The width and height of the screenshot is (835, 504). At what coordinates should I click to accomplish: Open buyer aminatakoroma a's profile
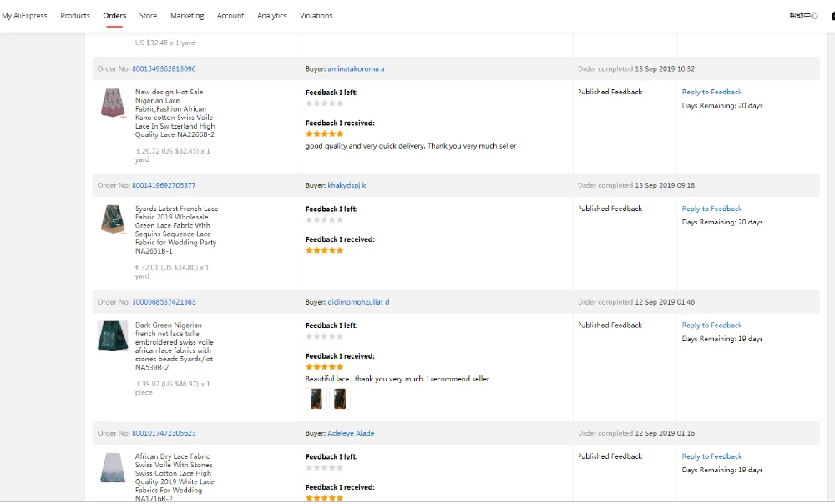pos(356,69)
